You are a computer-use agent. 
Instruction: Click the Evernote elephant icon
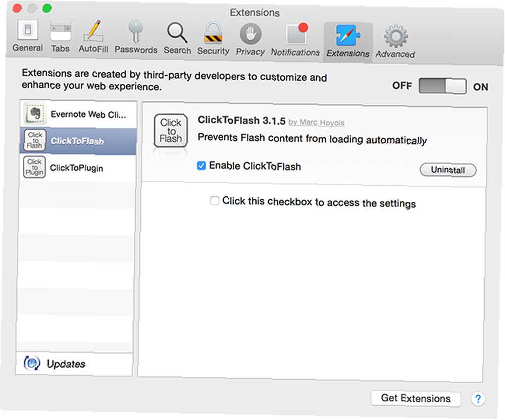(35, 114)
